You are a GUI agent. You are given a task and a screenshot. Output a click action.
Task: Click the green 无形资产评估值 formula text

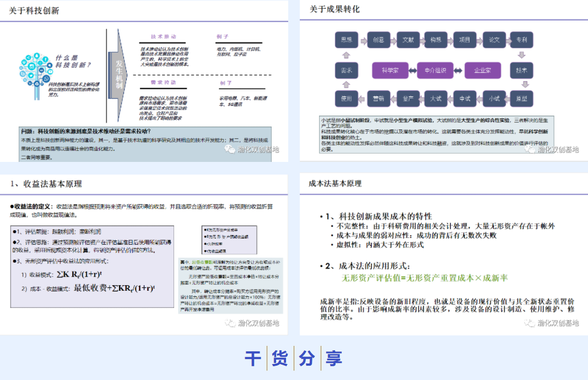coord(424,278)
